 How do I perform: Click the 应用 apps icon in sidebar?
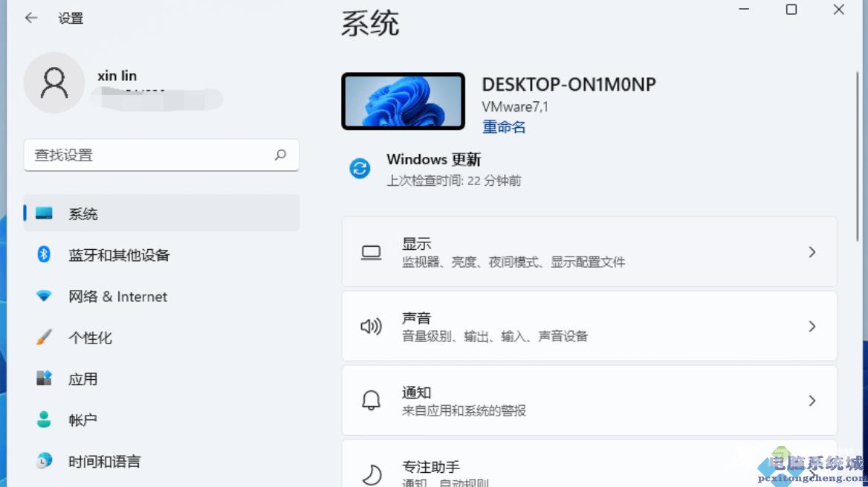(44, 378)
